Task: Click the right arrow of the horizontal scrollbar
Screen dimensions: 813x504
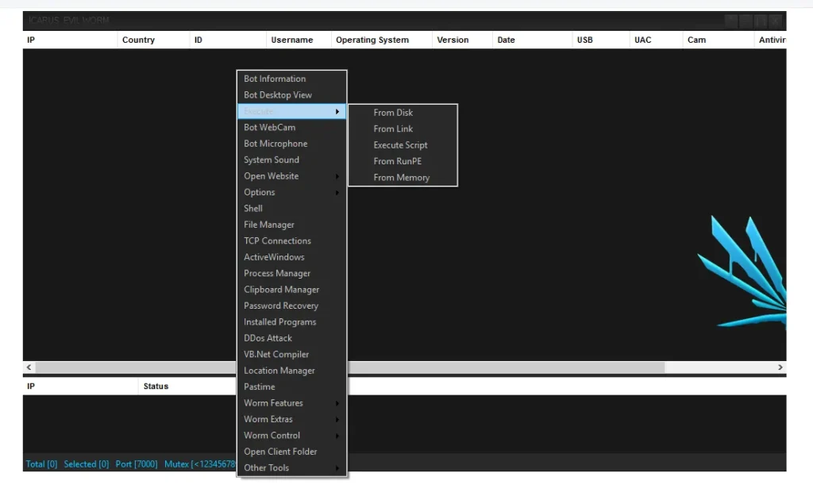Action: pyautogui.click(x=780, y=367)
